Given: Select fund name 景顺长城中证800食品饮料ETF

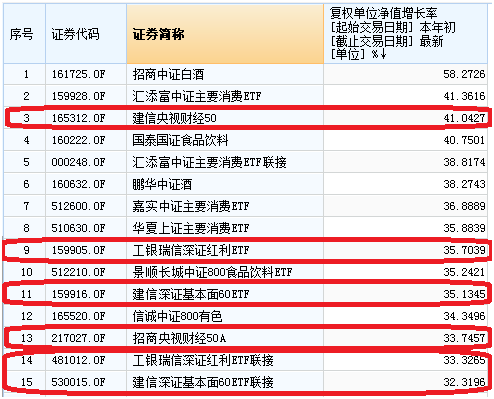Looking at the screenshot, I should [x=212, y=272].
